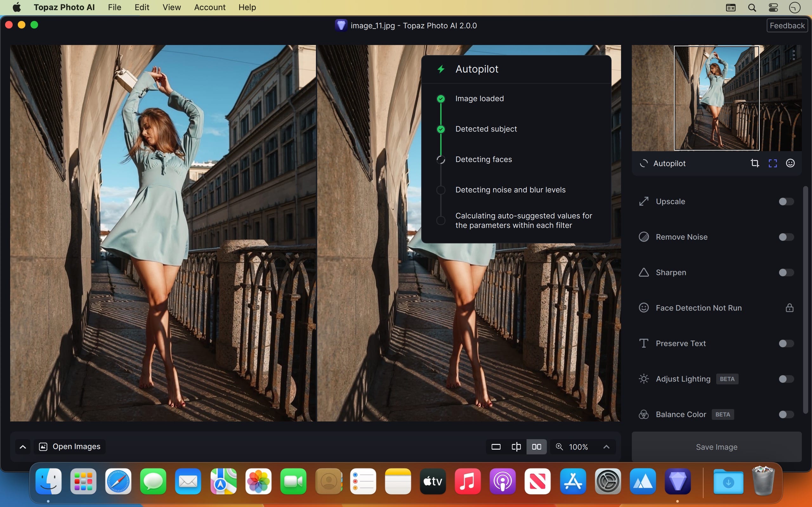The image size is (812, 507).
Task: Click the zoom magnifier icon
Action: pos(559,447)
